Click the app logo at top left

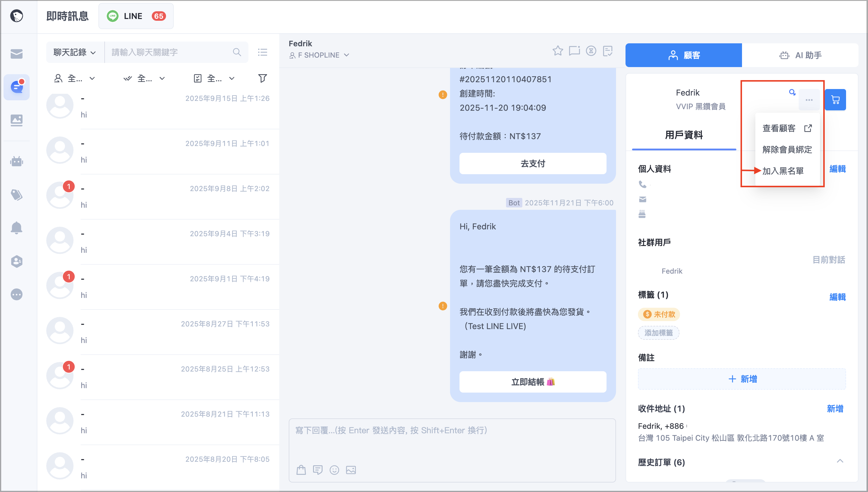pyautogui.click(x=16, y=15)
